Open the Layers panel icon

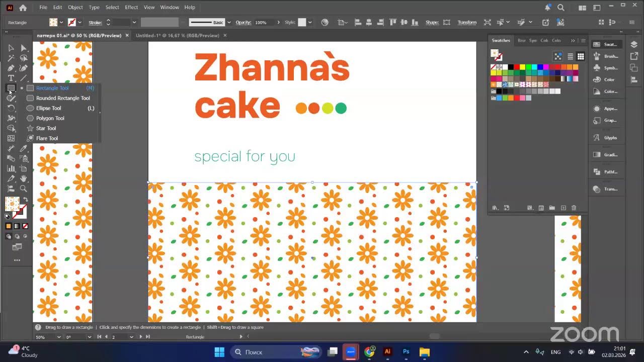pyautogui.click(x=634, y=44)
